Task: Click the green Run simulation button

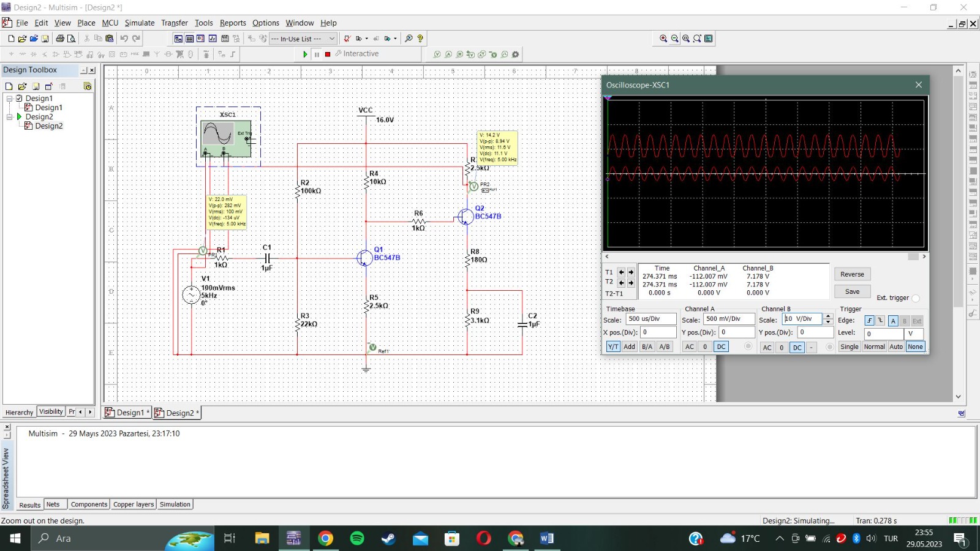Action: point(305,54)
